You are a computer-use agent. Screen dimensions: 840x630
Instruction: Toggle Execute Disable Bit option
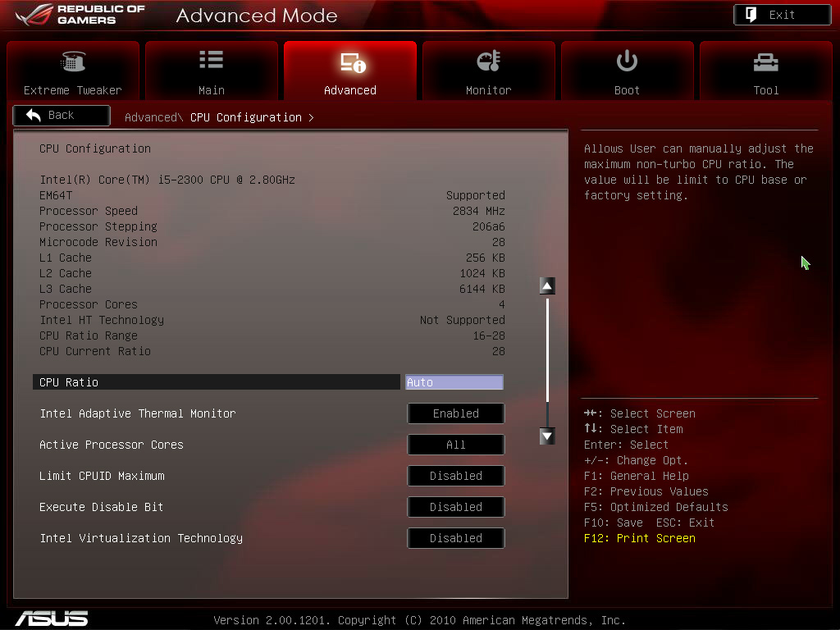pos(455,507)
